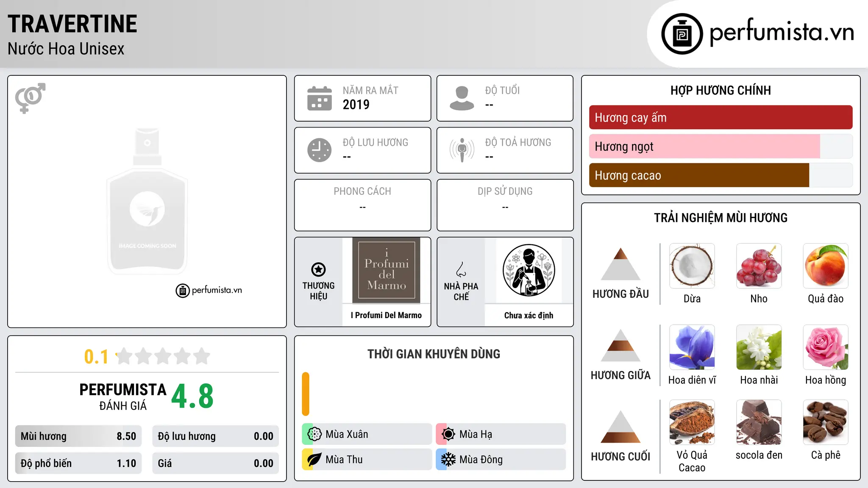This screenshot has width=868, height=488.
Task: Select the Hương ngọt accord bar
Action: 721,146
